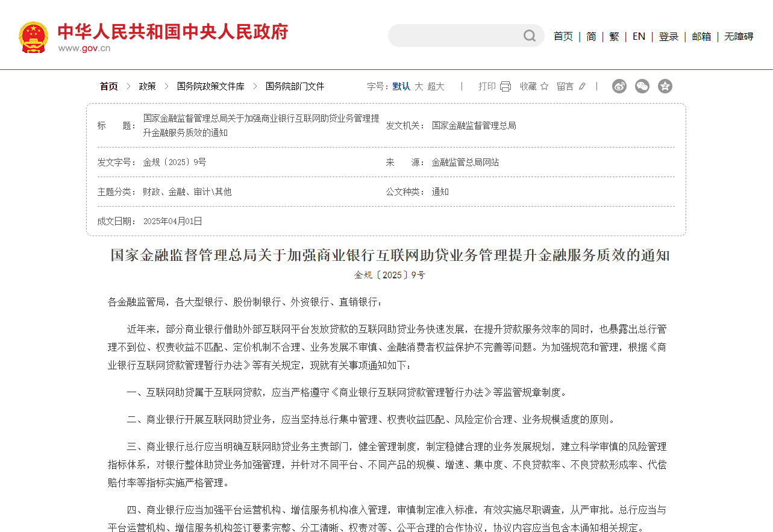This screenshot has height=532, width=773.
Task: Set font size to 默认
Action: pyautogui.click(x=401, y=87)
